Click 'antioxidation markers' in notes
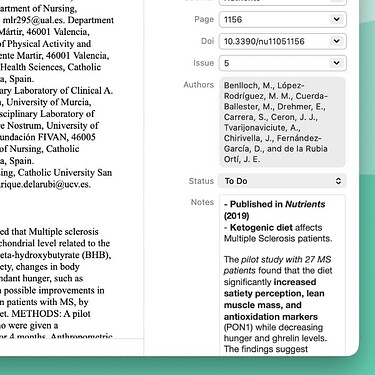This screenshot has height=375, width=375. pyautogui.click(x=271, y=317)
